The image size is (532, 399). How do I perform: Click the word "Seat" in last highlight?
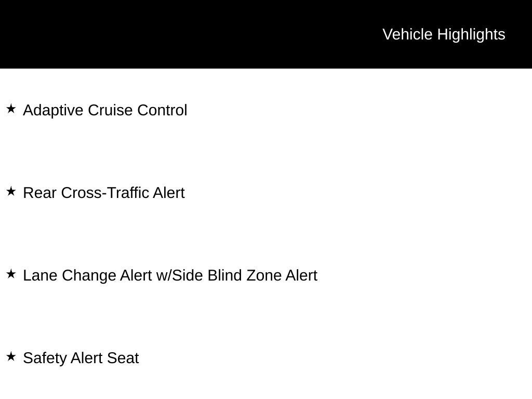point(123,358)
